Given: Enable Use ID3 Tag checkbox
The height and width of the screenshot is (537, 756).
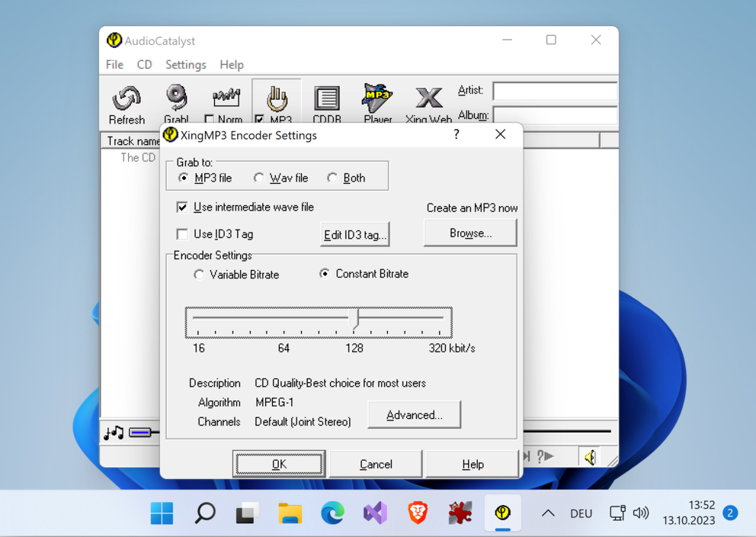Looking at the screenshot, I should tap(182, 234).
